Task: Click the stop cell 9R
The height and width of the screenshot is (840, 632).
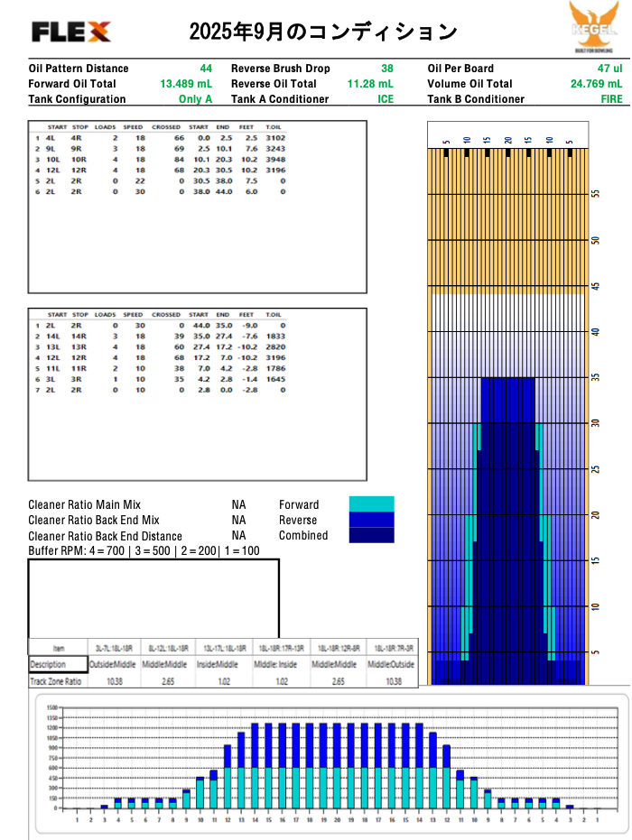Action: click(77, 149)
